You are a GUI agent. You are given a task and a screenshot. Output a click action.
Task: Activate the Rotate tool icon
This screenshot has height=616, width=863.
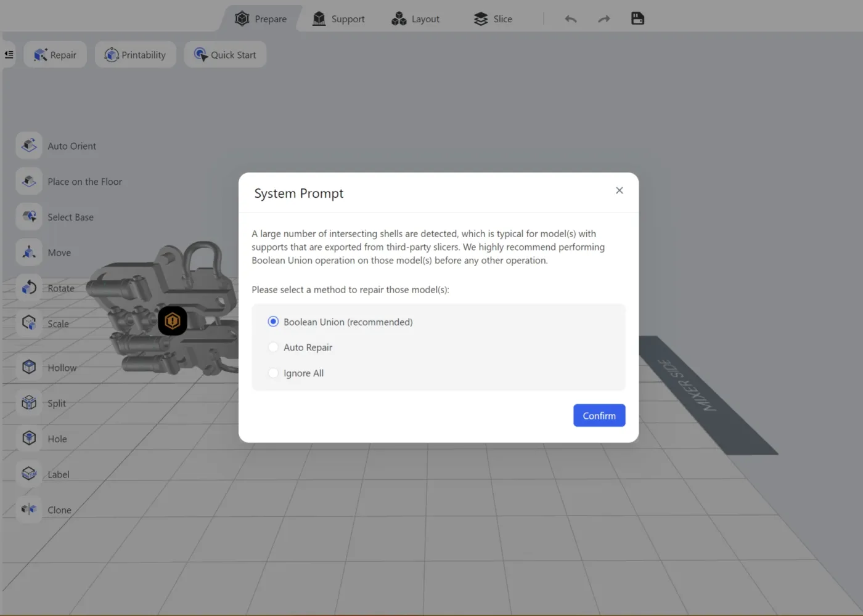coord(29,288)
